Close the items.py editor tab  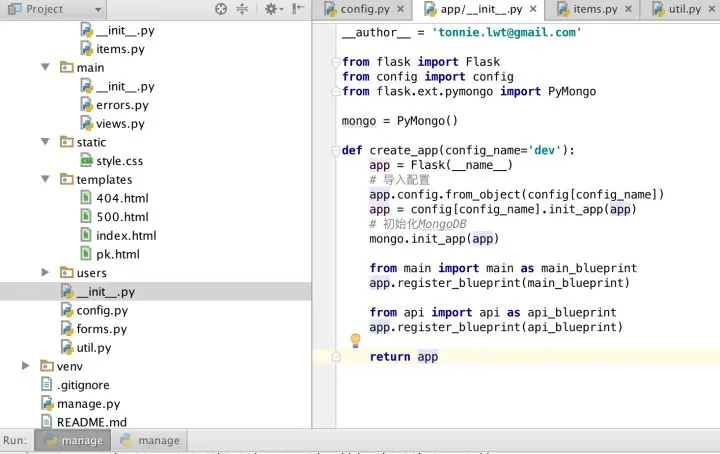(627, 10)
